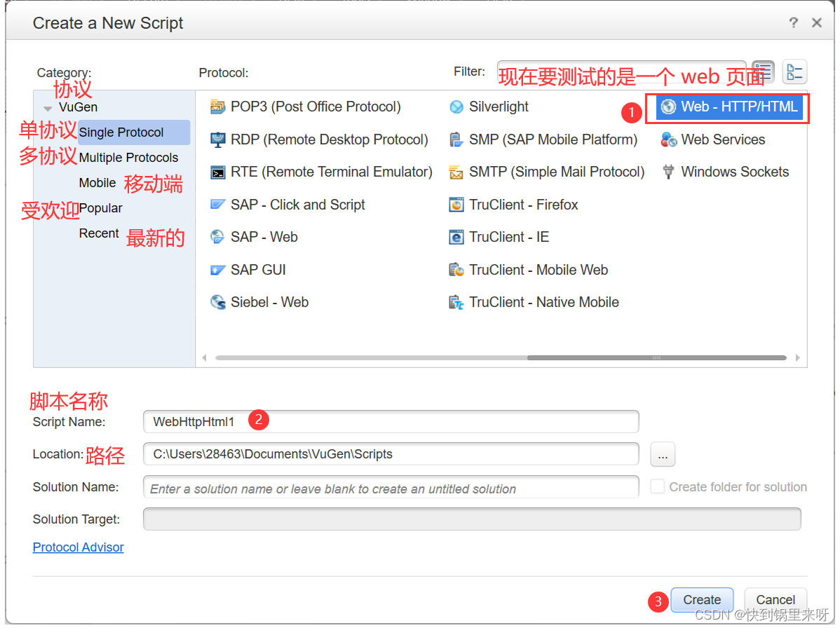Screen dimensions: 840x628
Task: Click the Create button
Action: 702,600
